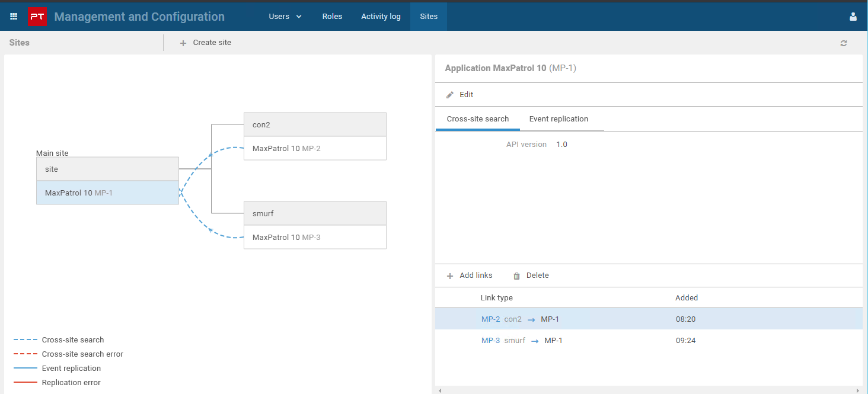Click the horizontal scrollbar right arrow
Viewport: 868px width, 394px height.
click(x=859, y=390)
